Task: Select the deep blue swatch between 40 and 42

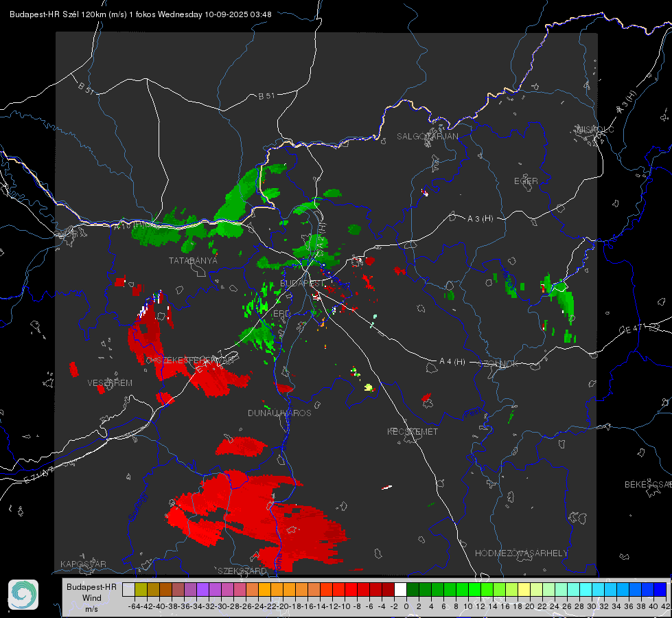Action: pos(660,589)
